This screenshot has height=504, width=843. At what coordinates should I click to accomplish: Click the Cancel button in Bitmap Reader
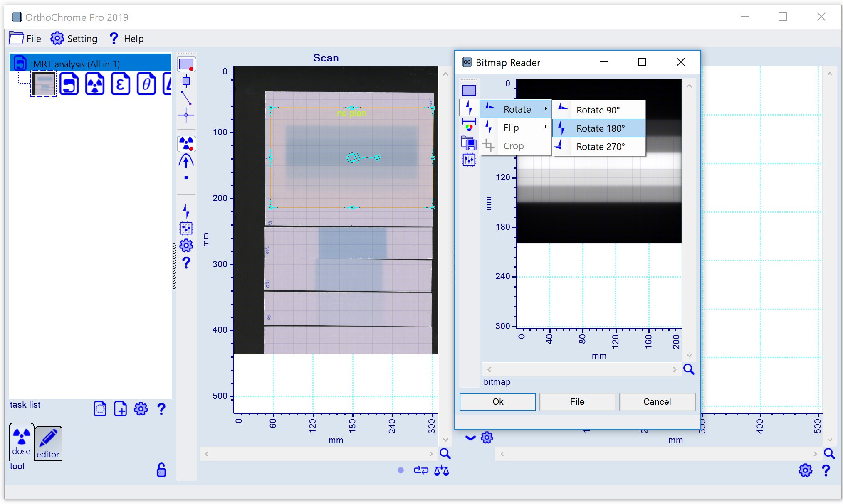click(x=657, y=402)
